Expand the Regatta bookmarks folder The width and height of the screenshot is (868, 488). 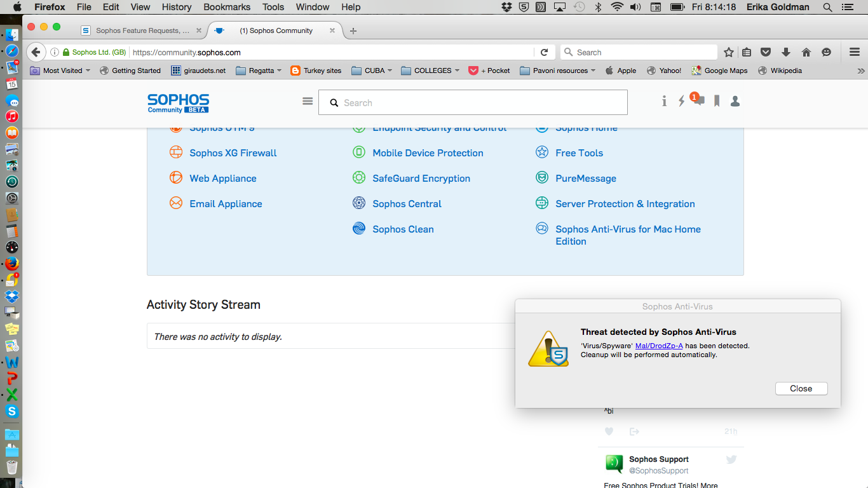259,71
